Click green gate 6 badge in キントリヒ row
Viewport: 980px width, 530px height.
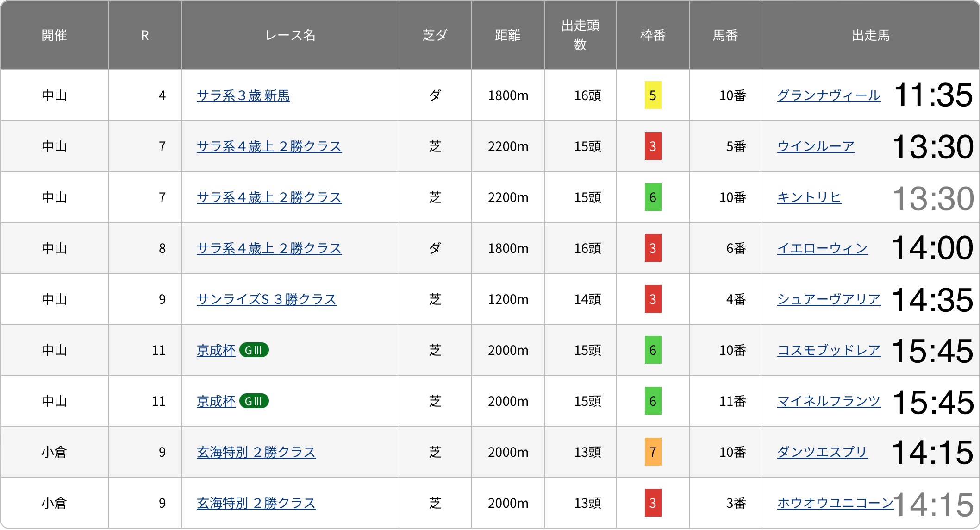pyautogui.click(x=652, y=197)
